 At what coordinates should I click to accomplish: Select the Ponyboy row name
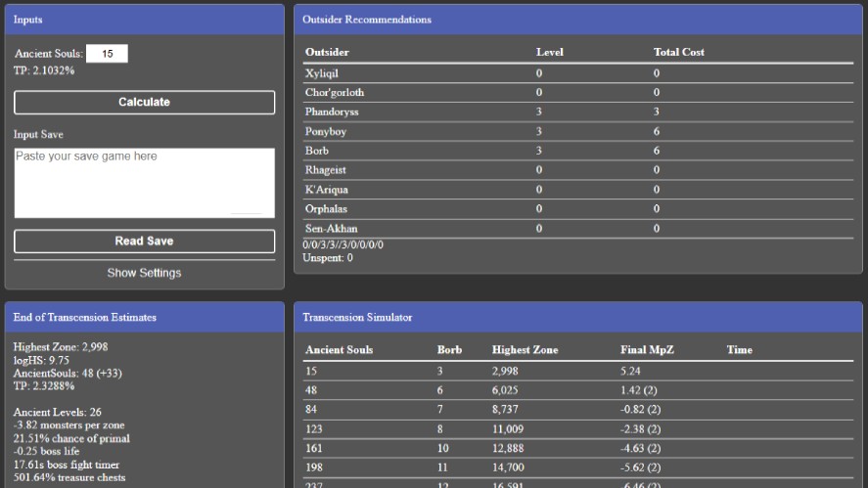tap(326, 131)
